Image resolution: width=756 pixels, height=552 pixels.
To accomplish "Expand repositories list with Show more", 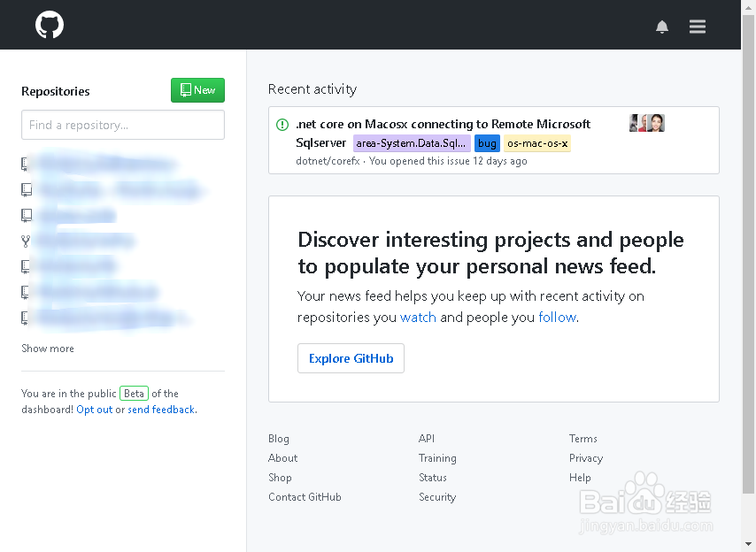I will coord(48,349).
